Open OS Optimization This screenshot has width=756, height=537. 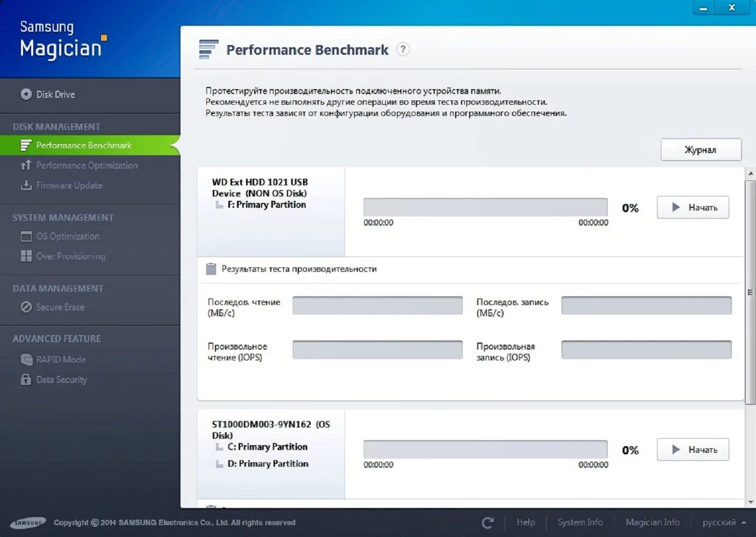pos(68,236)
